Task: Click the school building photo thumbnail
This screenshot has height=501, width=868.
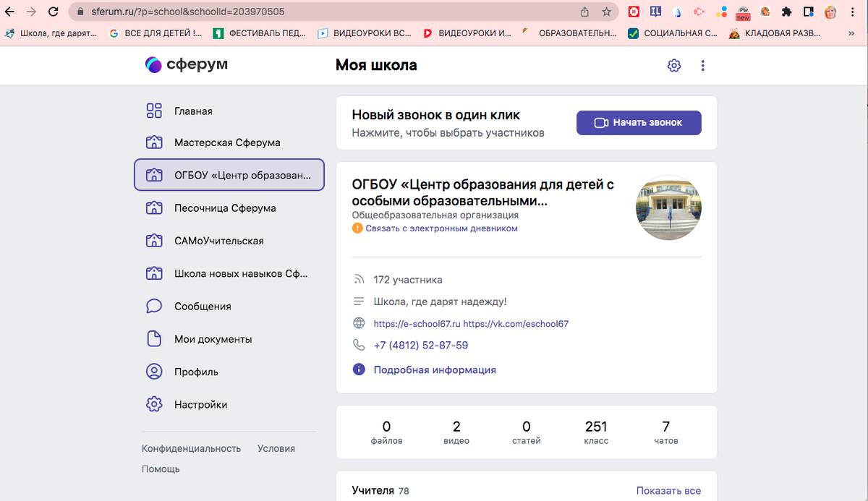Action: (x=668, y=207)
